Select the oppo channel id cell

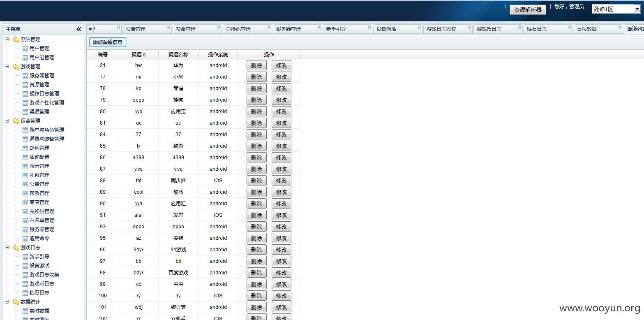(138, 227)
